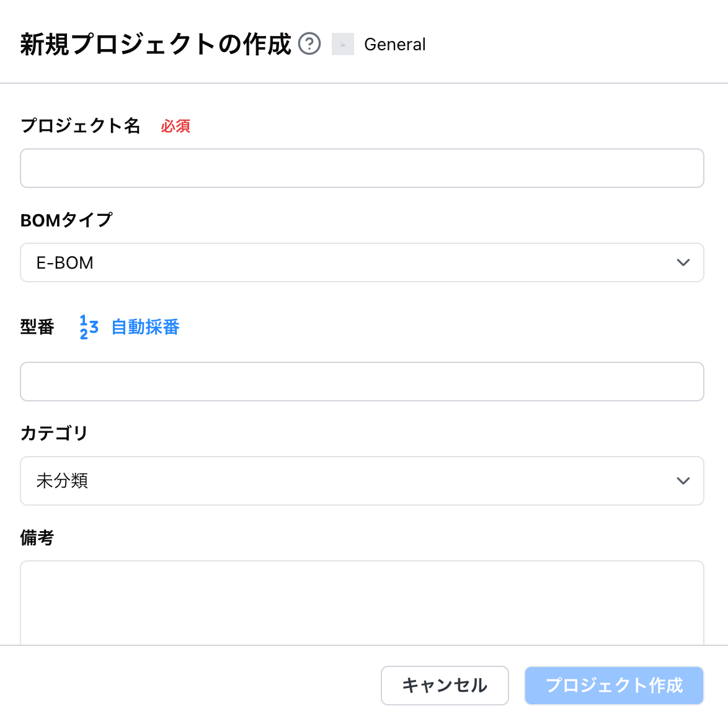The image size is (728, 716).
Task: Focus the プロジェクト名 text field
Action: tap(362, 168)
